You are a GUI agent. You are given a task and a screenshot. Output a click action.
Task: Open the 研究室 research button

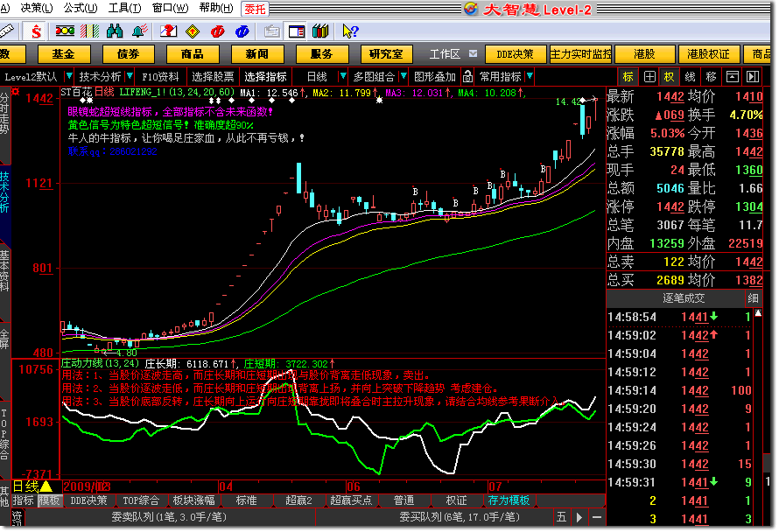pyautogui.click(x=387, y=53)
